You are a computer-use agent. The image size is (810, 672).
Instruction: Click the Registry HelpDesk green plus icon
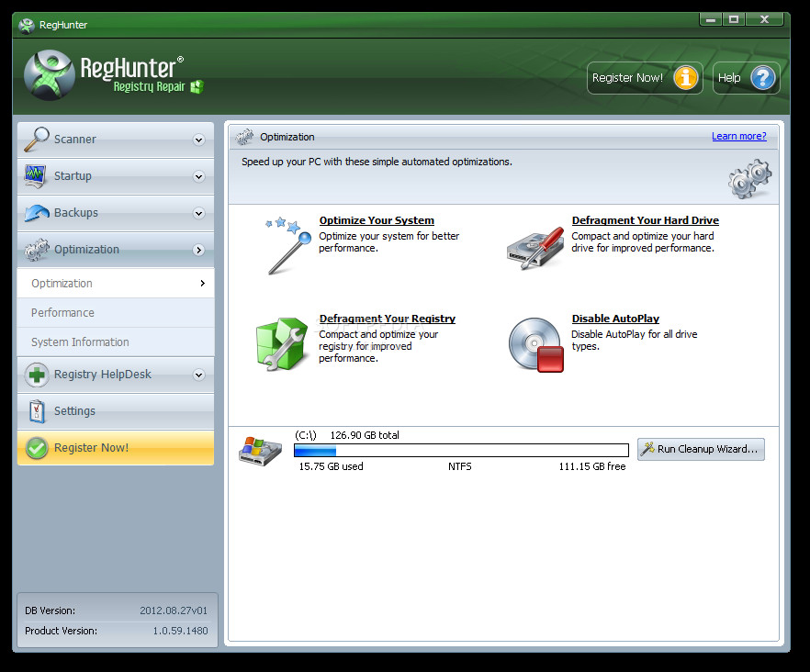37,375
